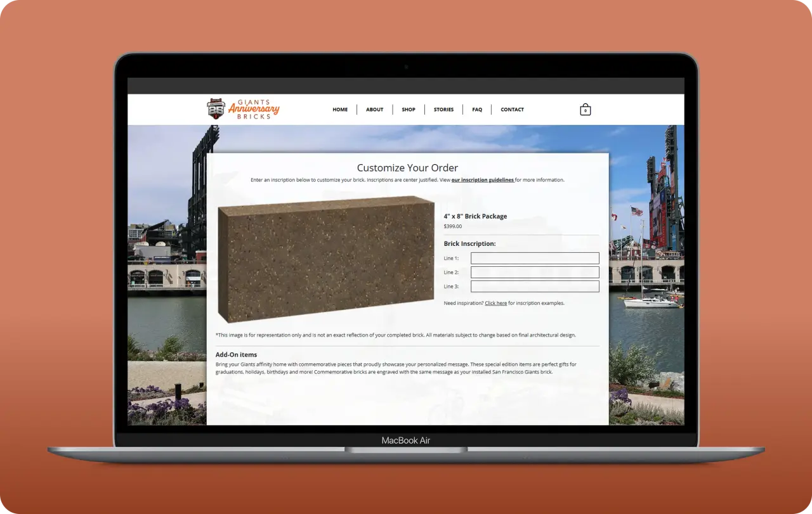This screenshot has height=514, width=812.
Task: Focus the Line 1 inscription field
Action: pyautogui.click(x=535, y=258)
